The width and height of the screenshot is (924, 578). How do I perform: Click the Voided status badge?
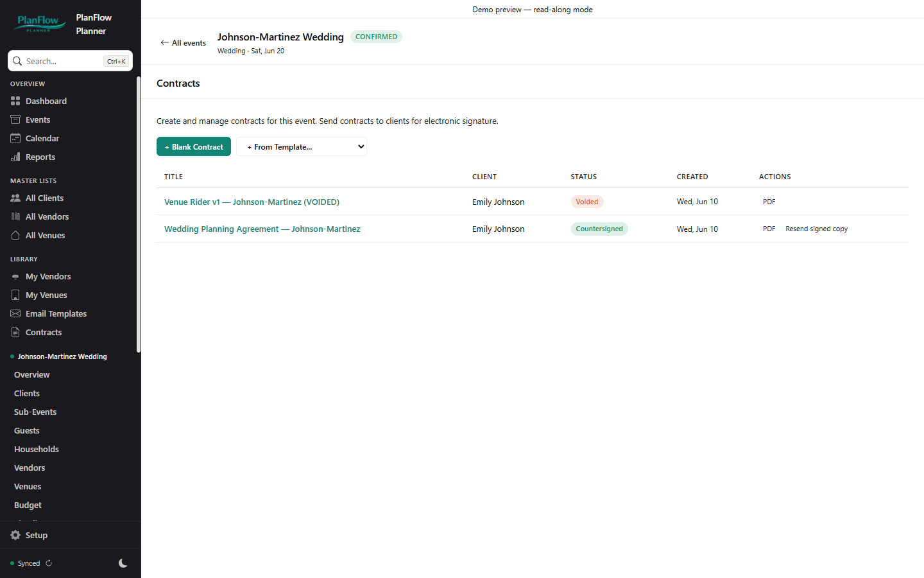pos(586,202)
